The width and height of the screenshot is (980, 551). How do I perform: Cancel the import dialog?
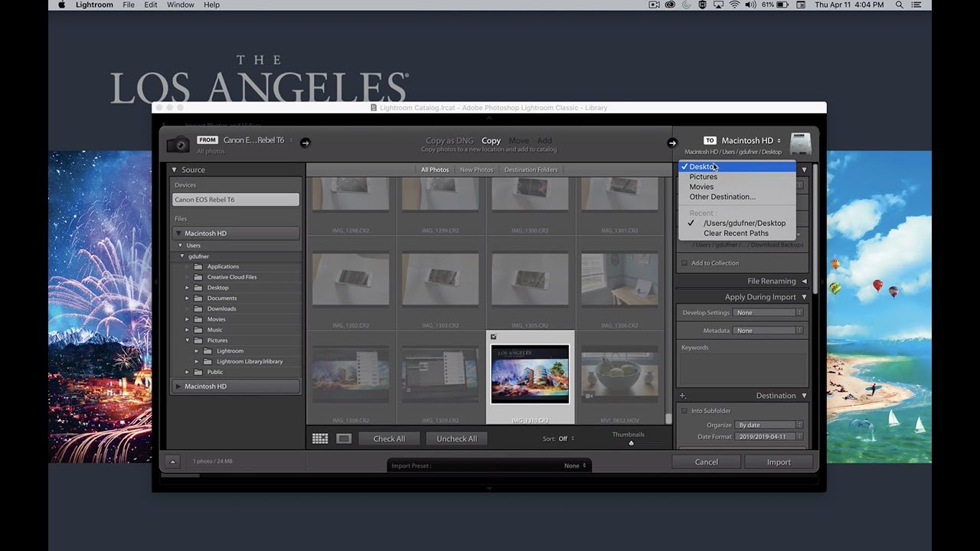pos(707,462)
